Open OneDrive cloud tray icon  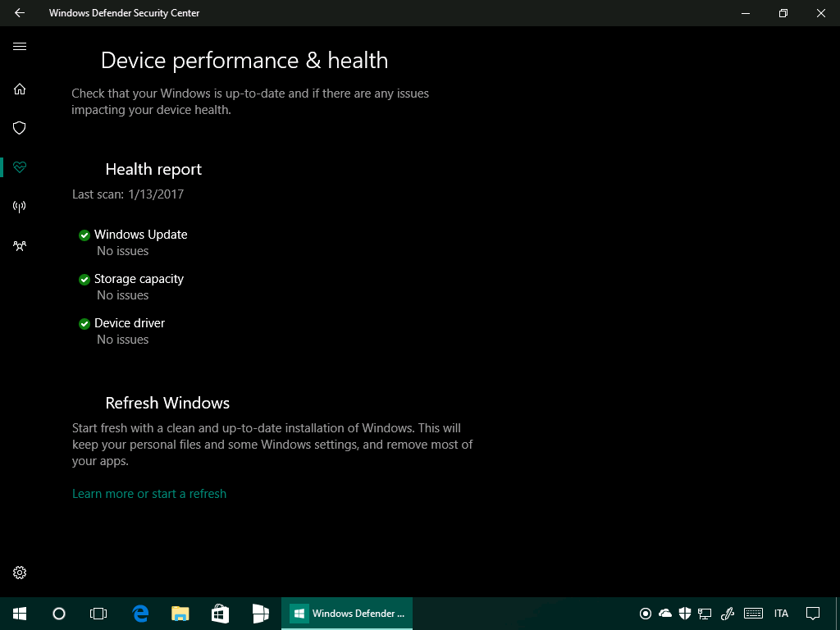[664, 614]
